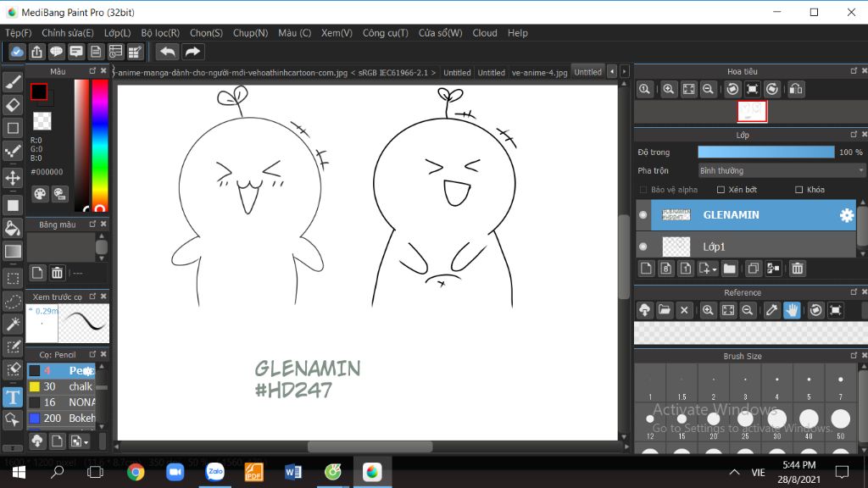Zoom in using navigator magnifier plus
The image size is (868, 488).
click(x=668, y=89)
